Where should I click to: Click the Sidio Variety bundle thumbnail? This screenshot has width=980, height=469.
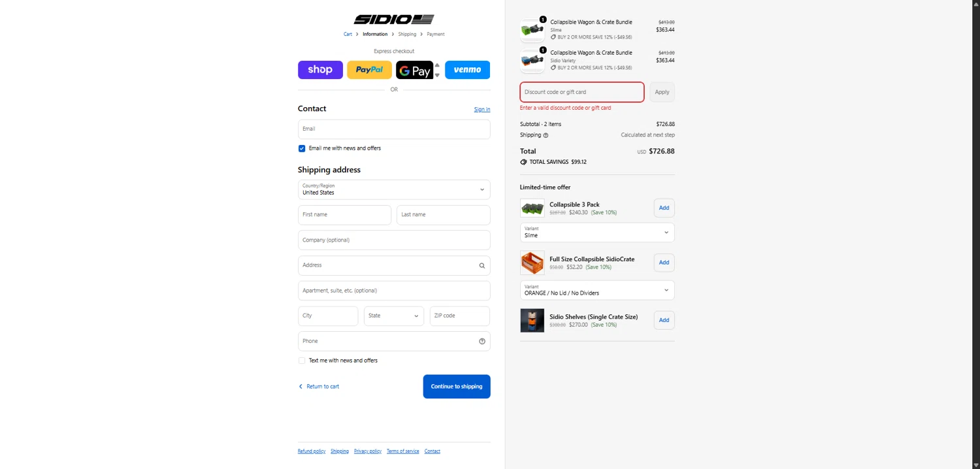(x=532, y=61)
